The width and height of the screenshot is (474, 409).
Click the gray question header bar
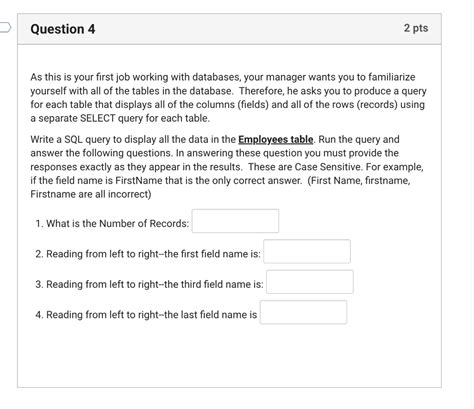tap(229, 29)
